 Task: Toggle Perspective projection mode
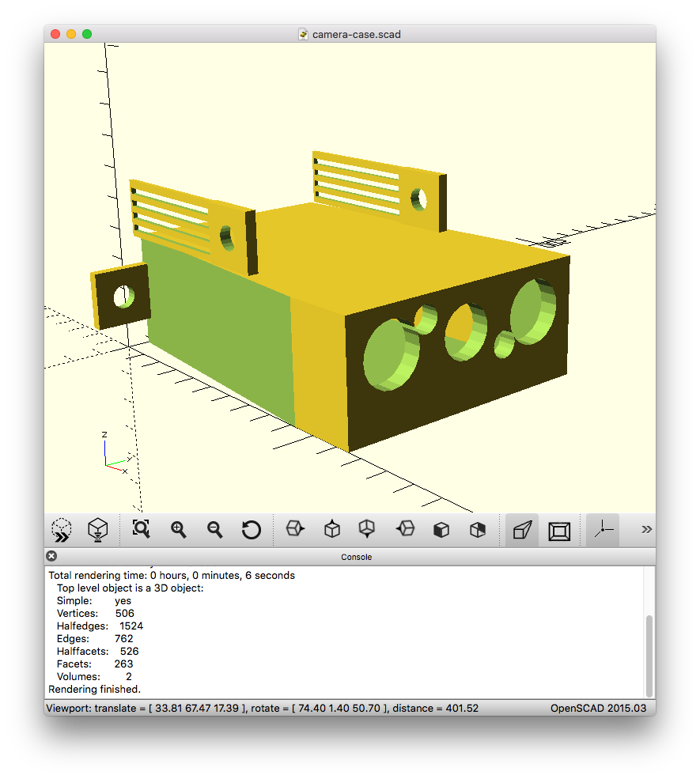pos(522,529)
